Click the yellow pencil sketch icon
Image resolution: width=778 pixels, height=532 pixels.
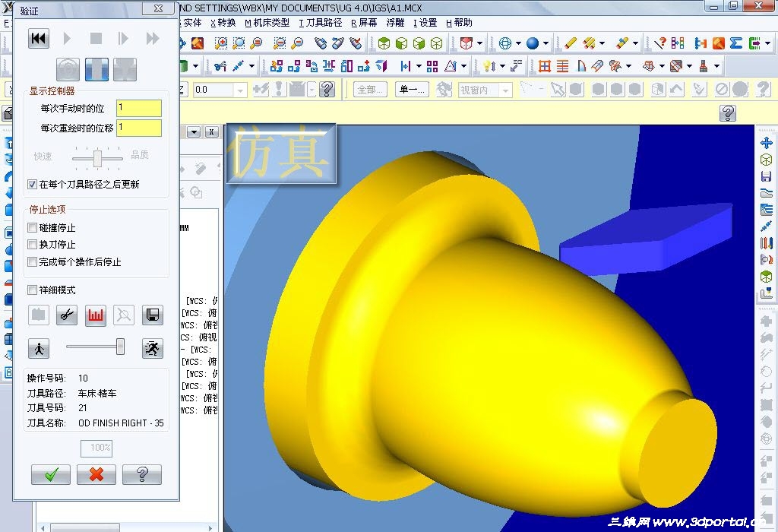(571, 43)
